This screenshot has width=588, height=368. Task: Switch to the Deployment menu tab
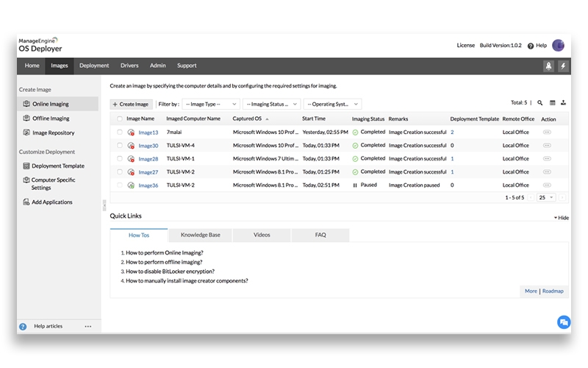pyautogui.click(x=94, y=66)
